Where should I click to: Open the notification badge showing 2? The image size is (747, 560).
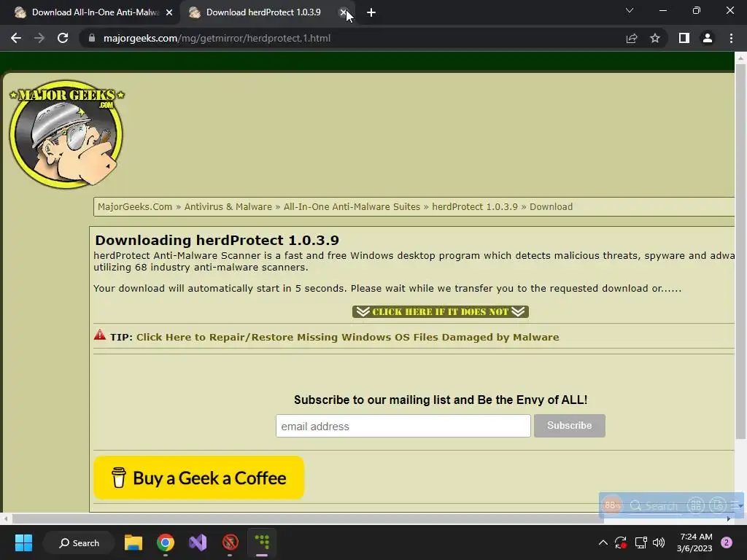coord(727,542)
